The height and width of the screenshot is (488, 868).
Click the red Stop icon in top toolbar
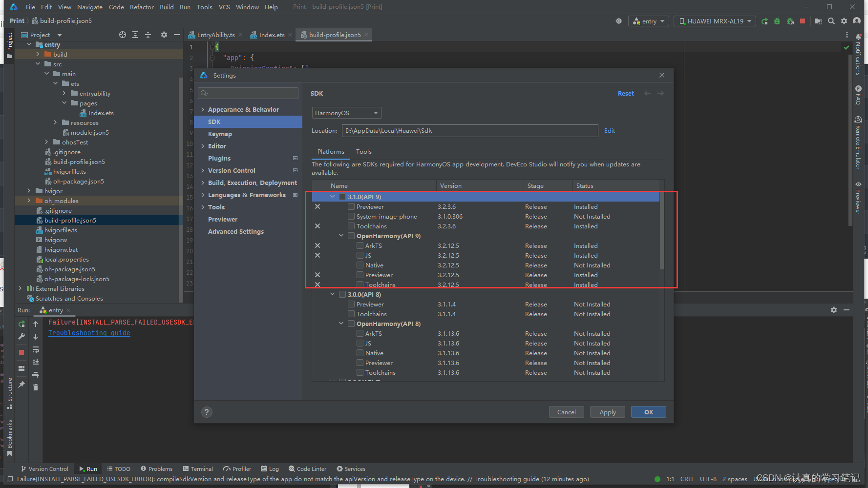pos(803,21)
